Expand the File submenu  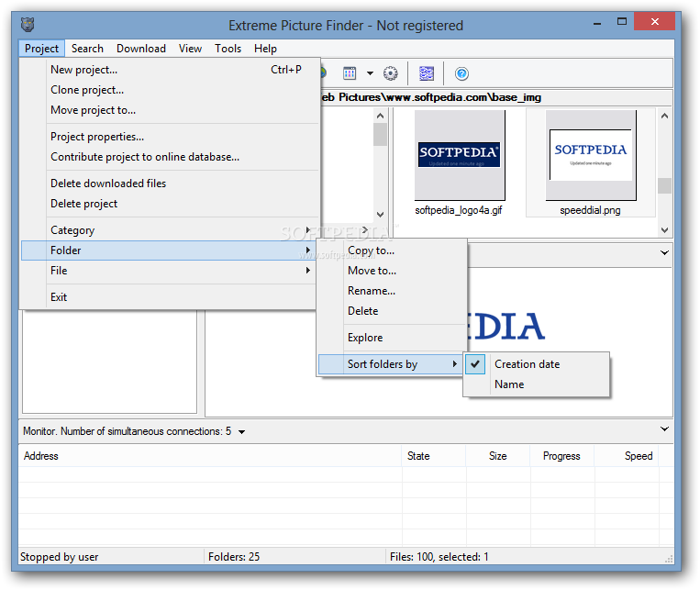(170, 271)
